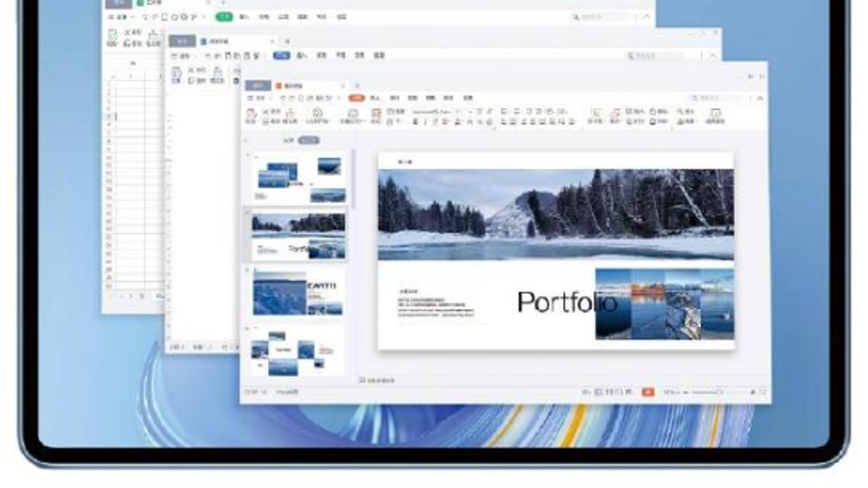Open the hamburger File menu in the presentation window
The width and height of the screenshot is (868, 488).
[257, 98]
